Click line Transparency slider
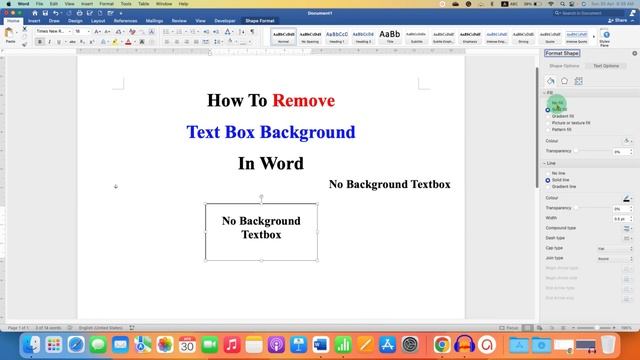The height and width of the screenshot is (360, 640). [593, 208]
